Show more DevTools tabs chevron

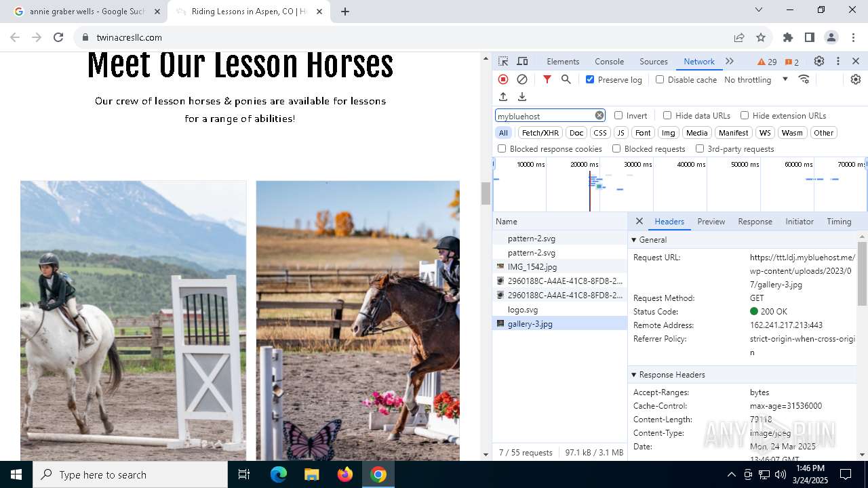click(730, 62)
